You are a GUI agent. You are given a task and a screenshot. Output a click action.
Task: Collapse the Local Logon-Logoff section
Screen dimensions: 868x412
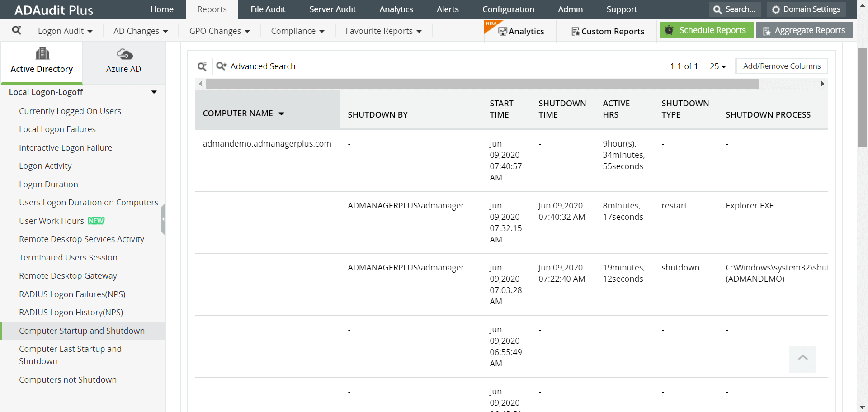[154, 92]
